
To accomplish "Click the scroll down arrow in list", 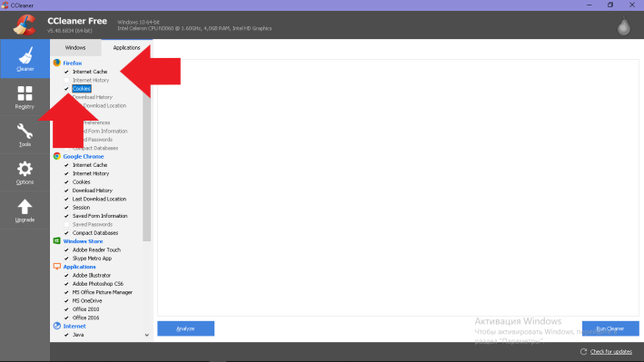I will click(x=146, y=336).
